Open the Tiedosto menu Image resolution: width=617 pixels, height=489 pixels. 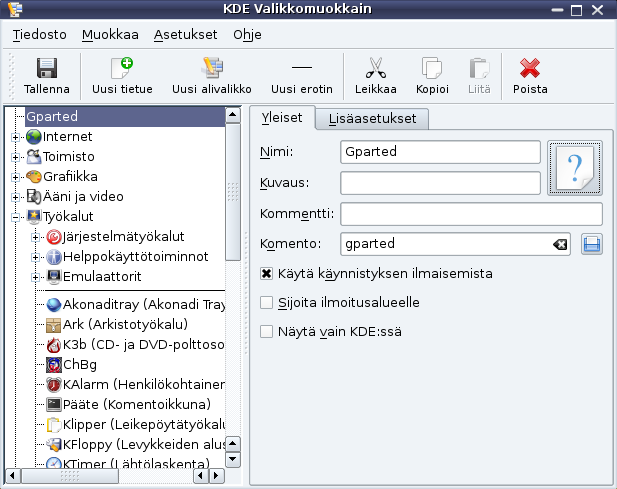coord(39,35)
